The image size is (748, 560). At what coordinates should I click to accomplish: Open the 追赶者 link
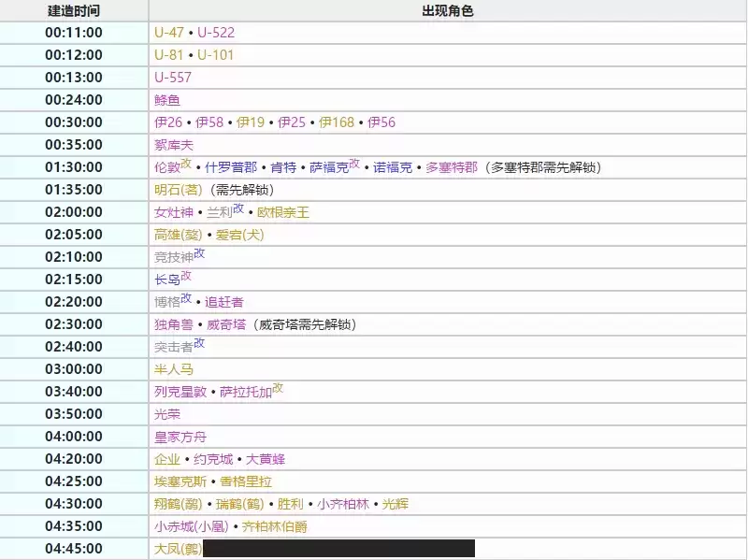224,303
